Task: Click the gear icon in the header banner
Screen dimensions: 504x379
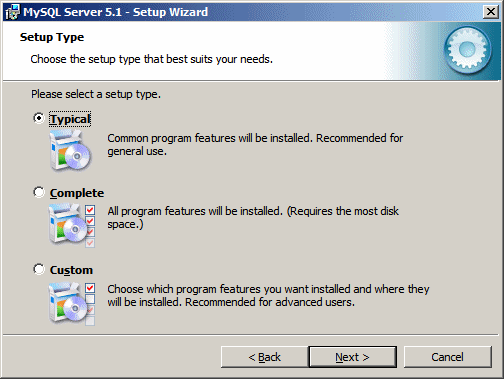Action: [x=467, y=50]
